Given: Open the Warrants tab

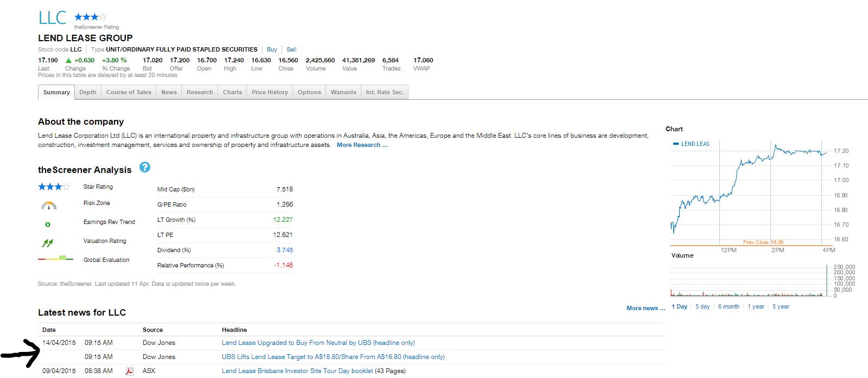Looking at the screenshot, I should (343, 92).
